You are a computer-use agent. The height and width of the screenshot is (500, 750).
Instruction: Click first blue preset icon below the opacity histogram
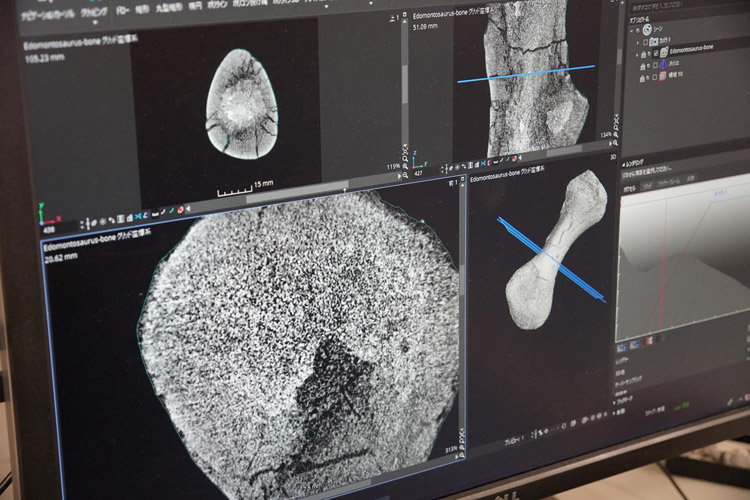click(622, 347)
